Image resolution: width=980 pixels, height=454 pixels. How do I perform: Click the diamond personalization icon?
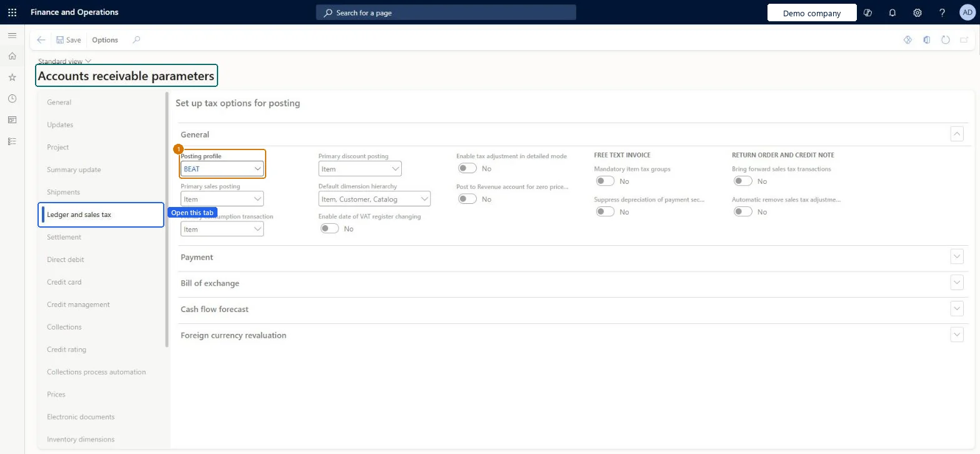point(907,40)
